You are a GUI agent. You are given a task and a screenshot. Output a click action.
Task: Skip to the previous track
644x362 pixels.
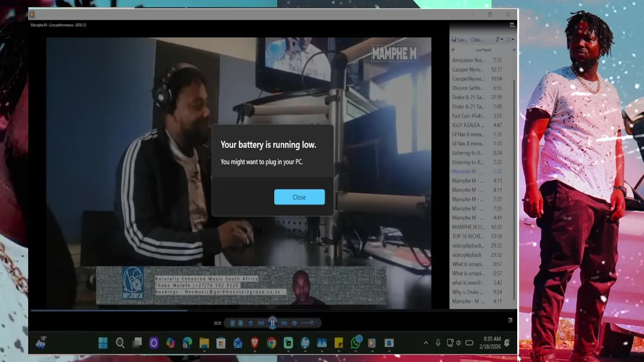click(261, 323)
